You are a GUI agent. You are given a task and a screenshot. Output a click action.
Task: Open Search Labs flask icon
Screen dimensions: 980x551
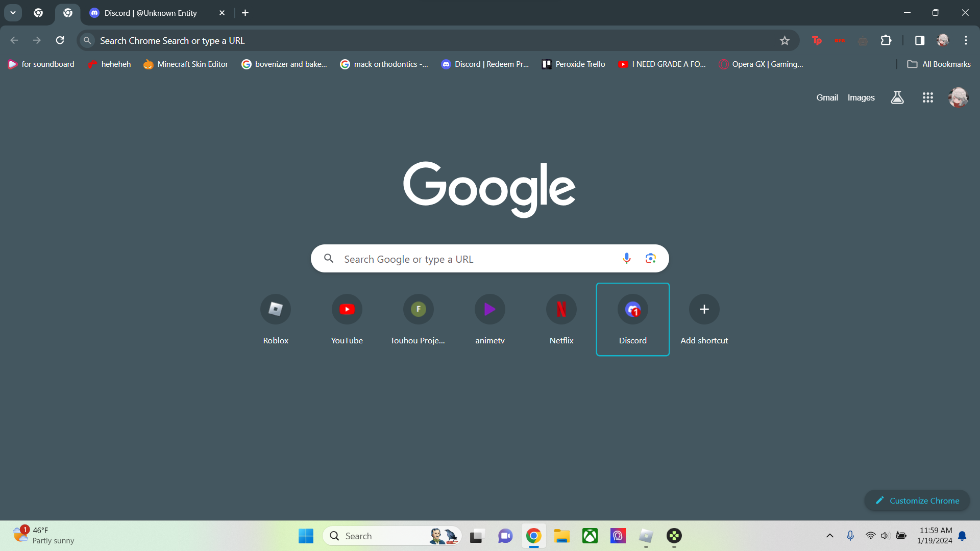pyautogui.click(x=897, y=97)
